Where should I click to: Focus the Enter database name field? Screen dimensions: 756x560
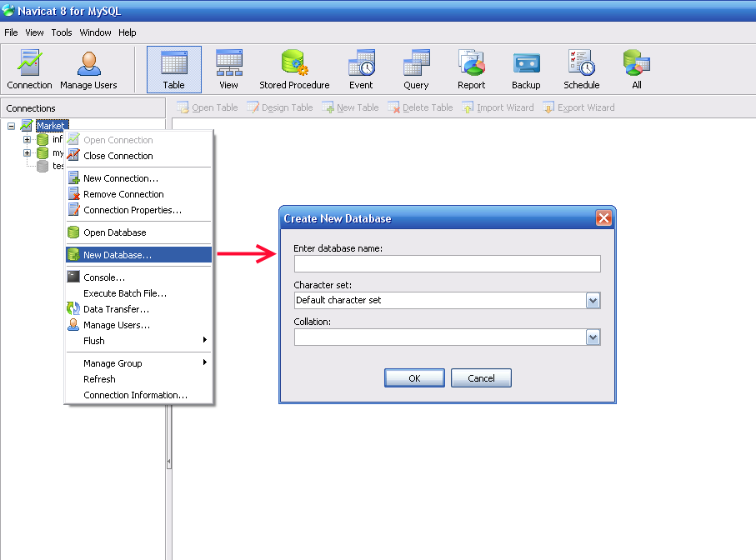click(448, 263)
